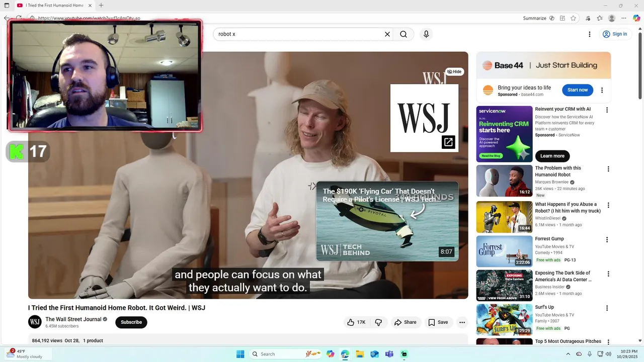Hide the end screen overlay via Hide button
Screen dimensions: 644x362
454,72
